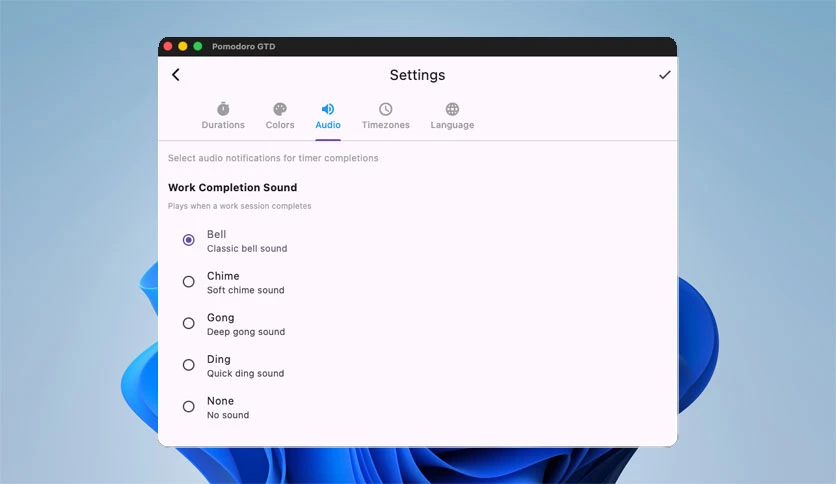Go back with the left arrow icon

(x=176, y=75)
